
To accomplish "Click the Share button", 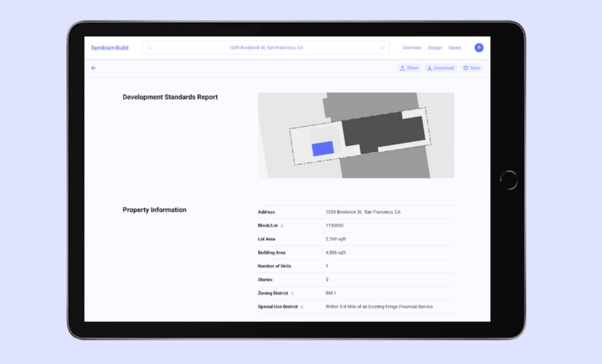I will pyautogui.click(x=409, y=68).
